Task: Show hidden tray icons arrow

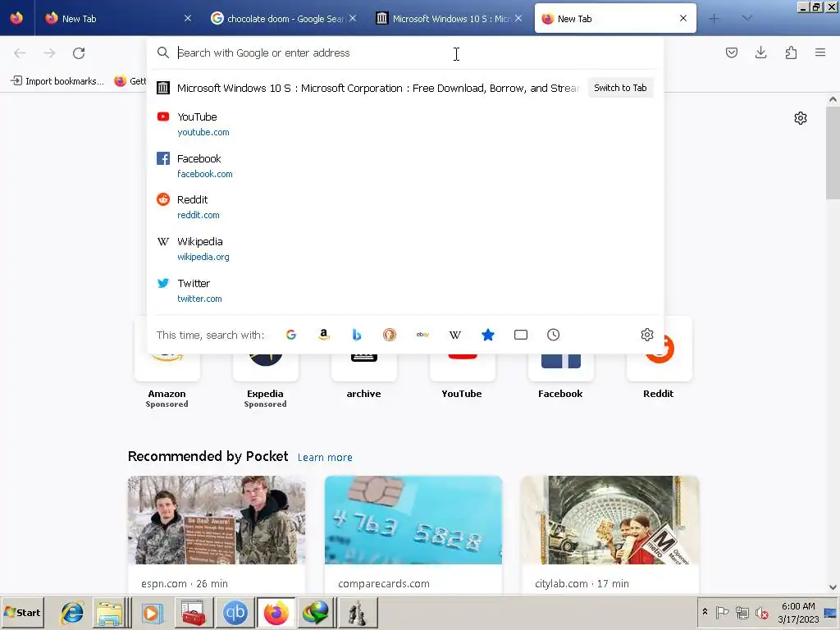Action: click(705, 612)
